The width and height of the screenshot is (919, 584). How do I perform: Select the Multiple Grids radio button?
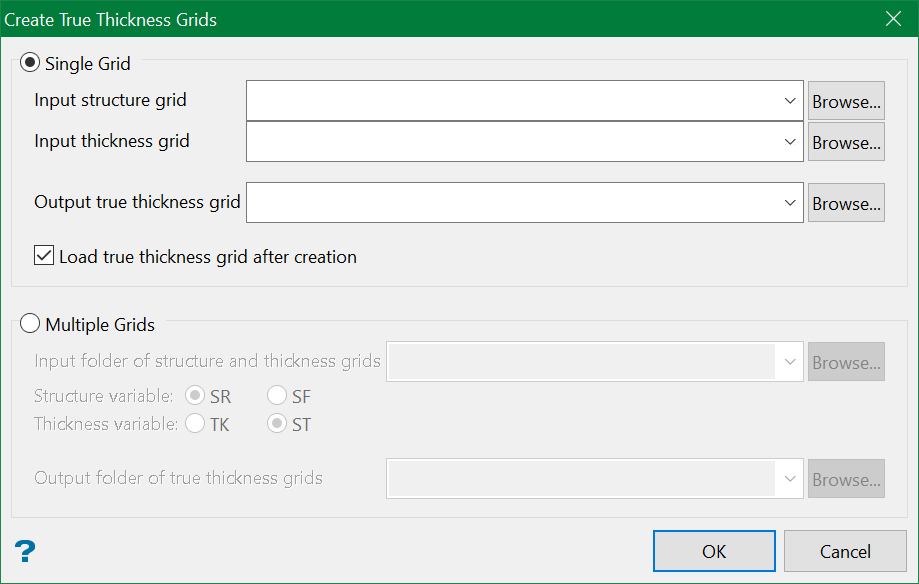[30, 323]
